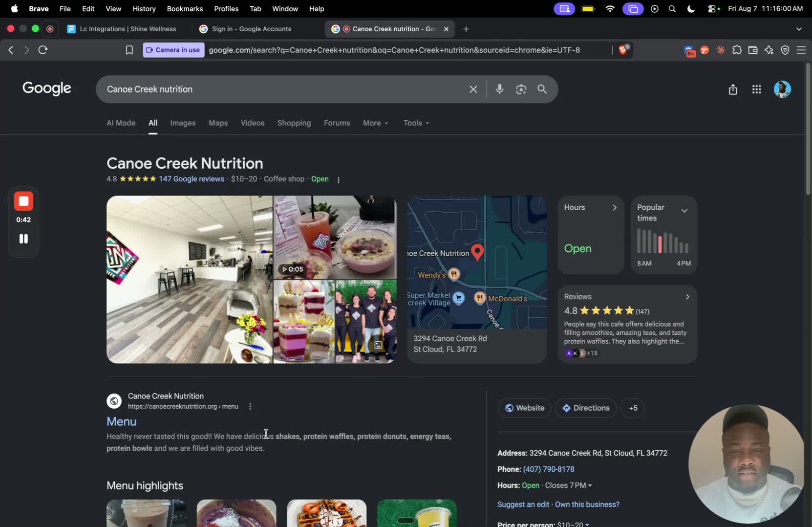Open the Bookmarks menu in the menu bar
This screenshot has width=812, height=527.
pos(185,9)
